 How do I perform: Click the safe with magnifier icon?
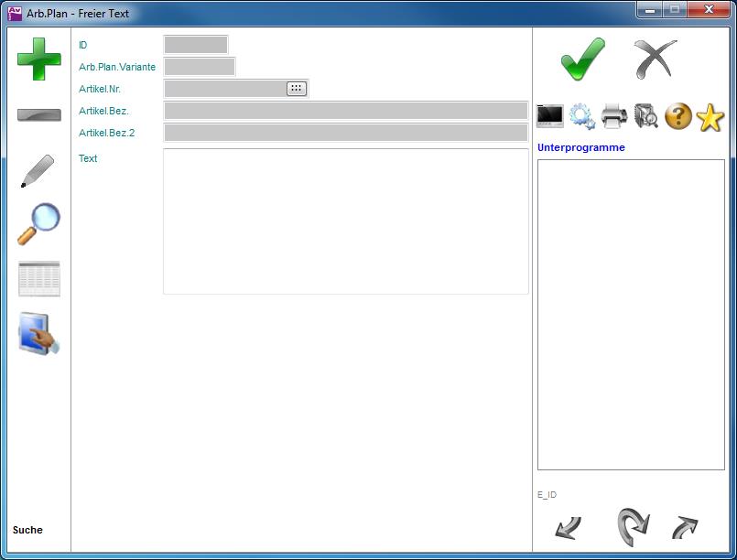tap(645, 116)
